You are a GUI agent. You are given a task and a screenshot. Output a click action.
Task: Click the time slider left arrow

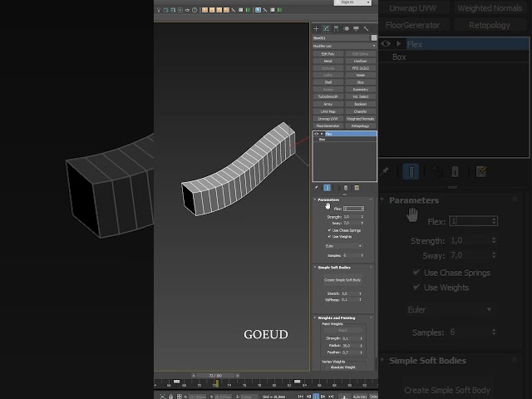click(194, 376)
